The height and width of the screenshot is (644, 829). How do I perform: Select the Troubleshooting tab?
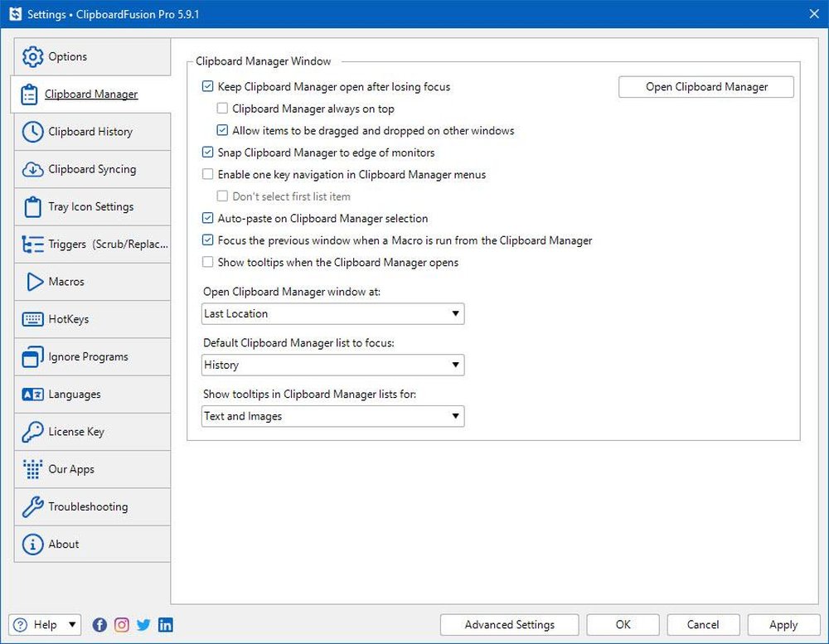(x=92, y=506)
